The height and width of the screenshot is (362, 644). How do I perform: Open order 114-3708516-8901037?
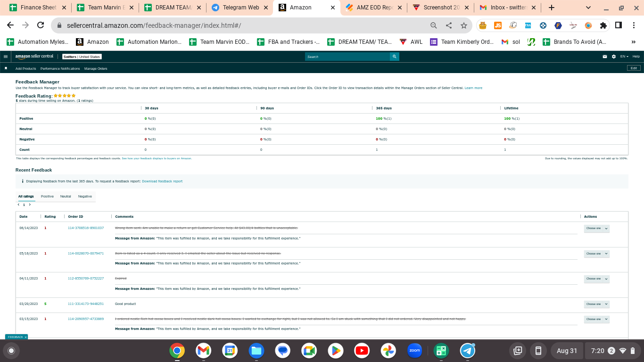tap(86, 228)
